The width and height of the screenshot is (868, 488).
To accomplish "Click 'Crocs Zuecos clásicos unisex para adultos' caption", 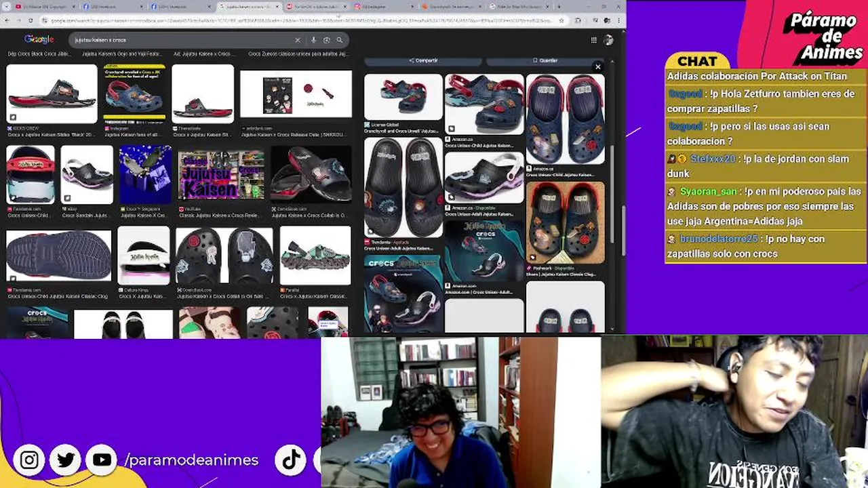I will pos(298,54).
